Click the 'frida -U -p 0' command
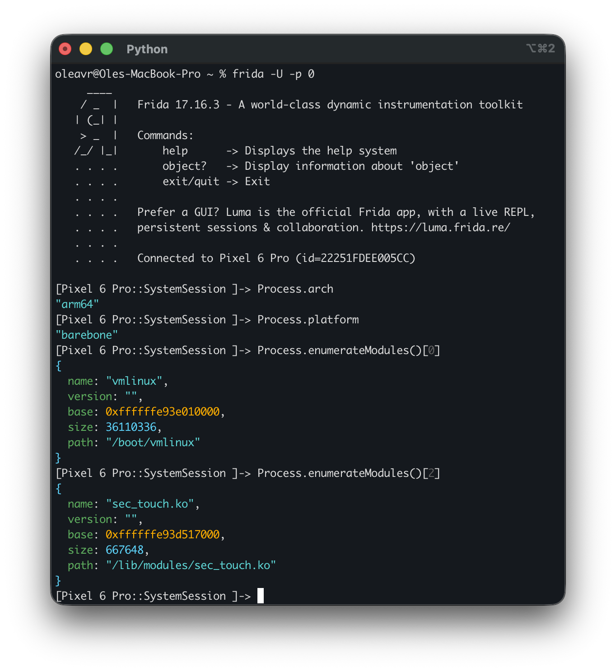This screenshot has width=616, height=672. (x=273, y=74)
